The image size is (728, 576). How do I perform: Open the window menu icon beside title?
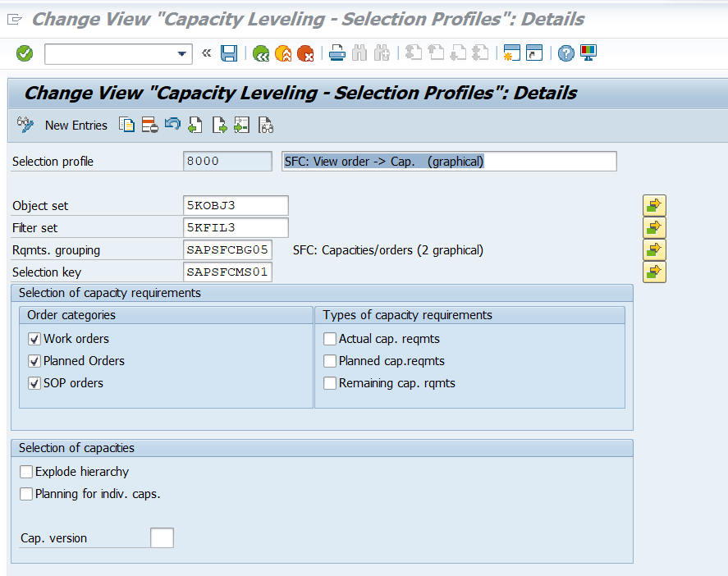(15, 19)
